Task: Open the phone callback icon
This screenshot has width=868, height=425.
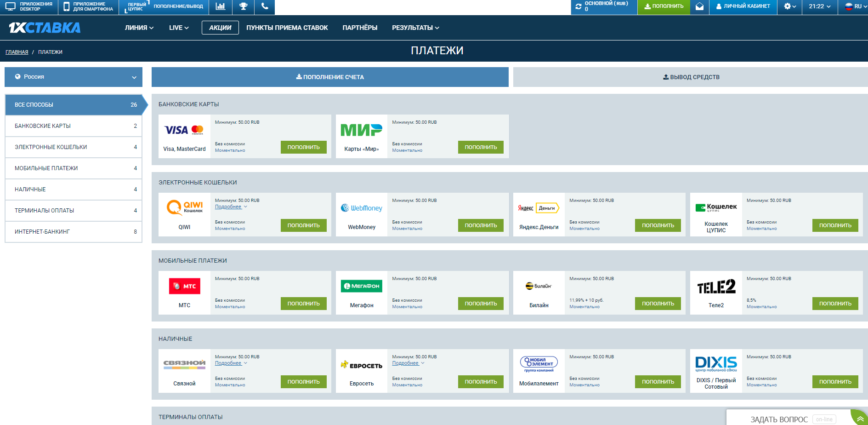Action: click(265, 6)
